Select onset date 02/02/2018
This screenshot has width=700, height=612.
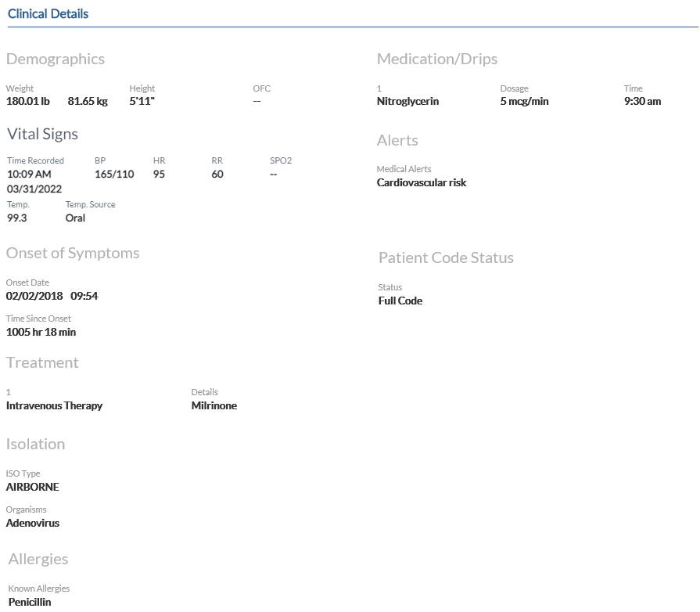(34, 296)
